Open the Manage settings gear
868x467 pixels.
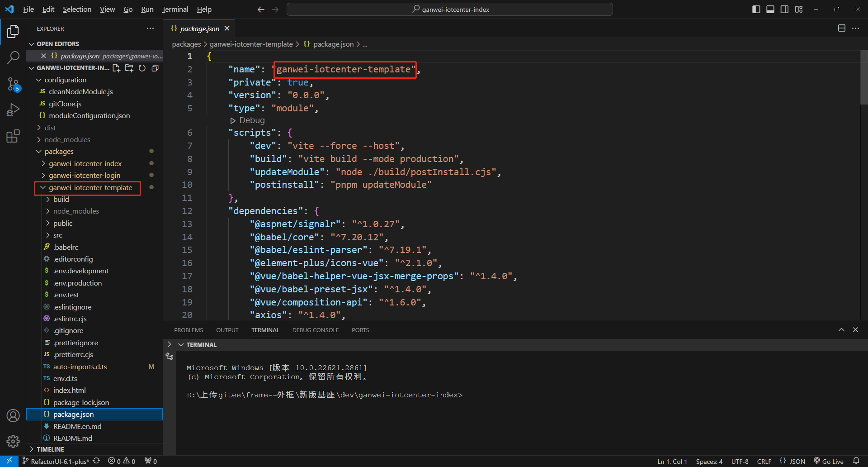(x=13, y=441)
